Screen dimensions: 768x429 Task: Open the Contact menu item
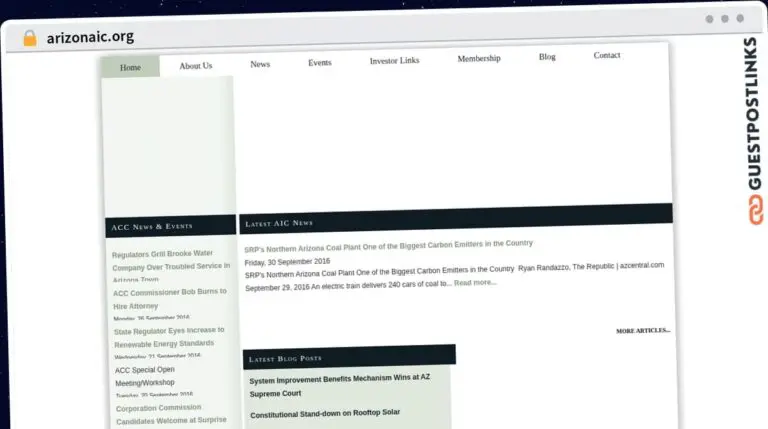tap(607, 55)
